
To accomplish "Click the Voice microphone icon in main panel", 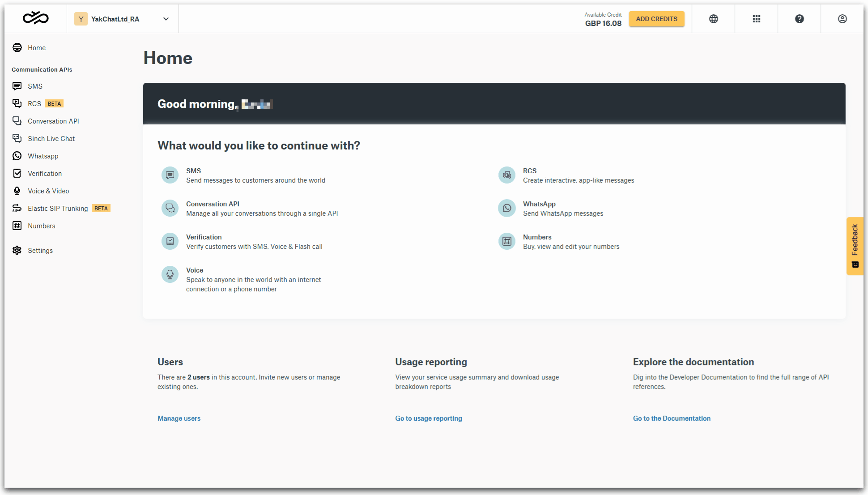I will pyautogui.click(x=170, y=274).
